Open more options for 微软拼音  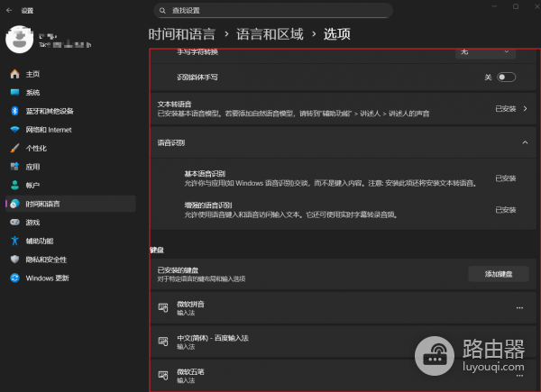519,308
